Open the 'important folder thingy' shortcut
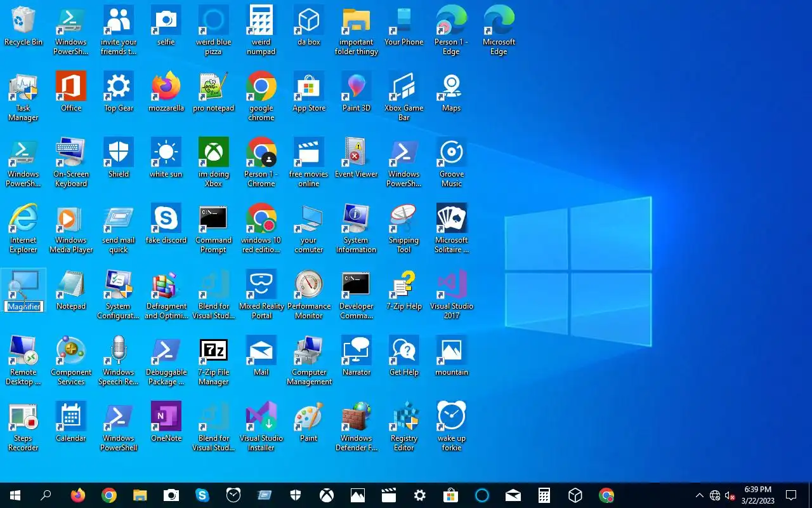 click(x=357, y=30)
